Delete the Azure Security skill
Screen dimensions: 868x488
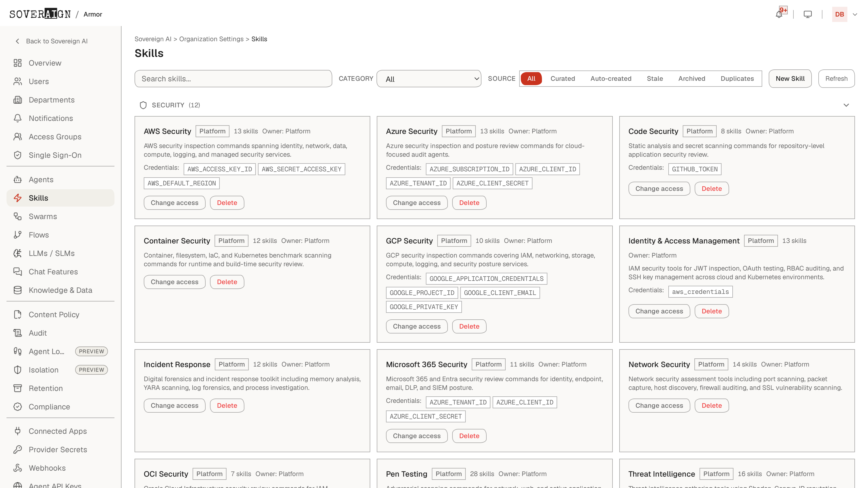coord(469,203)
